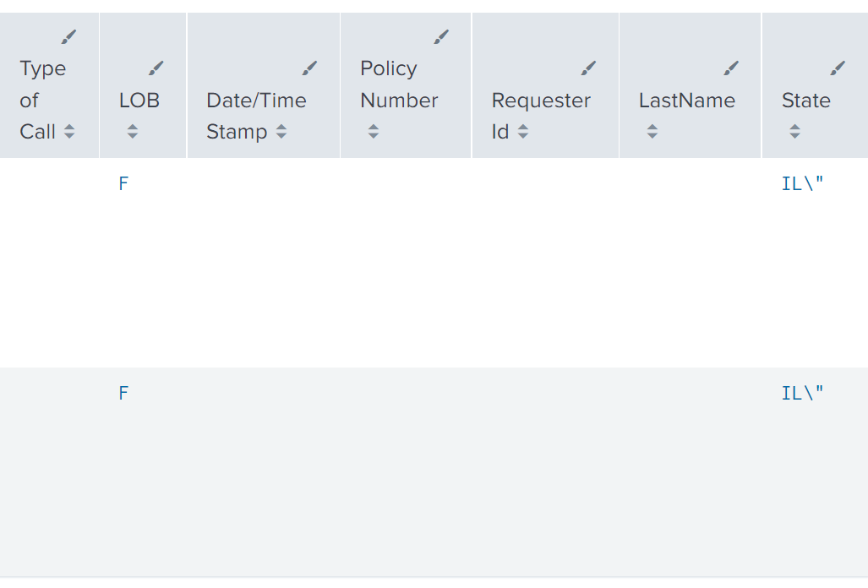The image size is (868, 588).
Task: Open the LOB column format paintbrush
Action: pos(156,68)
